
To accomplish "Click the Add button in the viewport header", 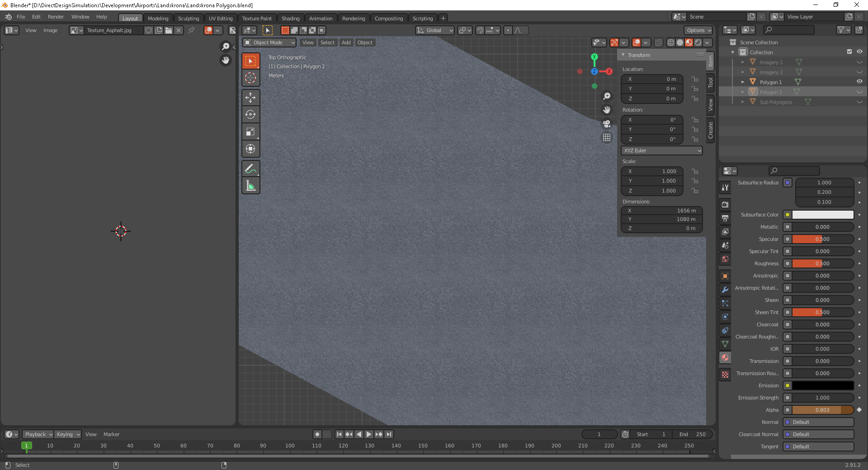I will tap(346, 42).
